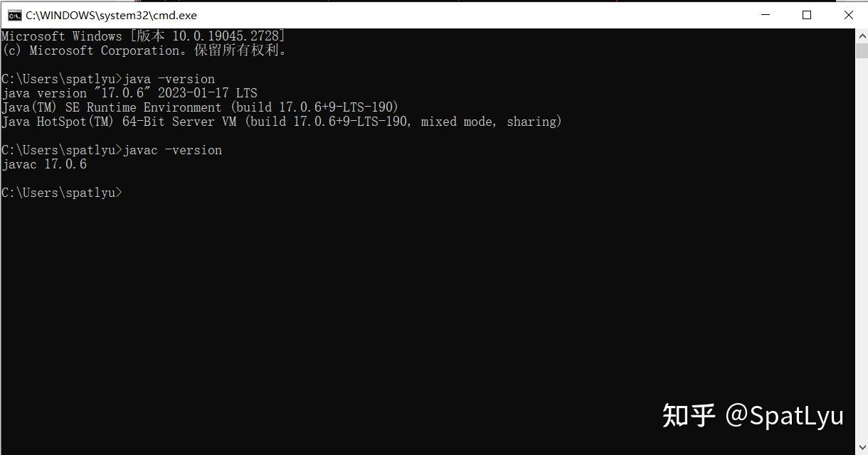Click the Java HotSpot(TM) 64-Bit Server VM line
Screen dimensions: 868x455
[x=282, y=122]
